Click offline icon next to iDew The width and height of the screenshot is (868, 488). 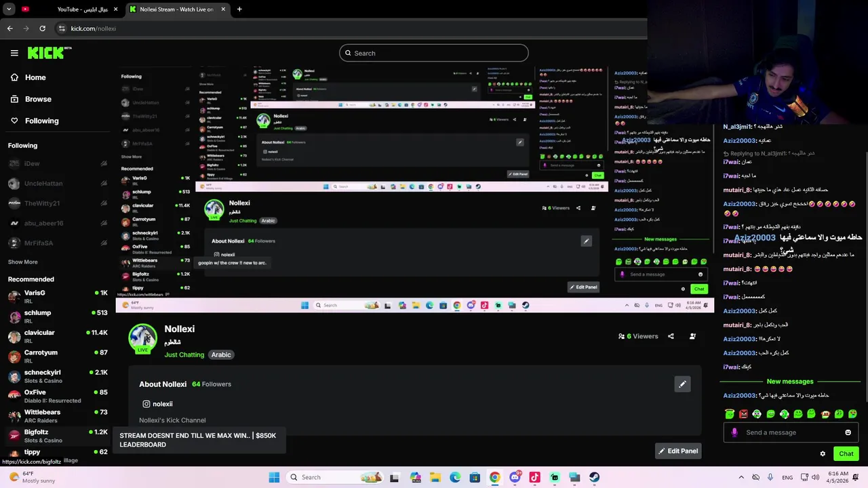[x=104, y=163]
